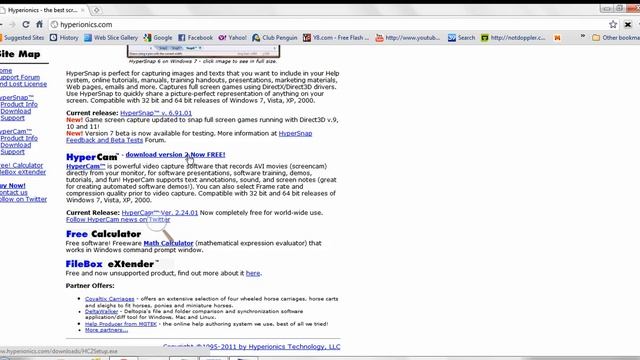This screenshot has height=360, width=640.
Task: Open the Math Calculator link
Action: coord(168,243)
